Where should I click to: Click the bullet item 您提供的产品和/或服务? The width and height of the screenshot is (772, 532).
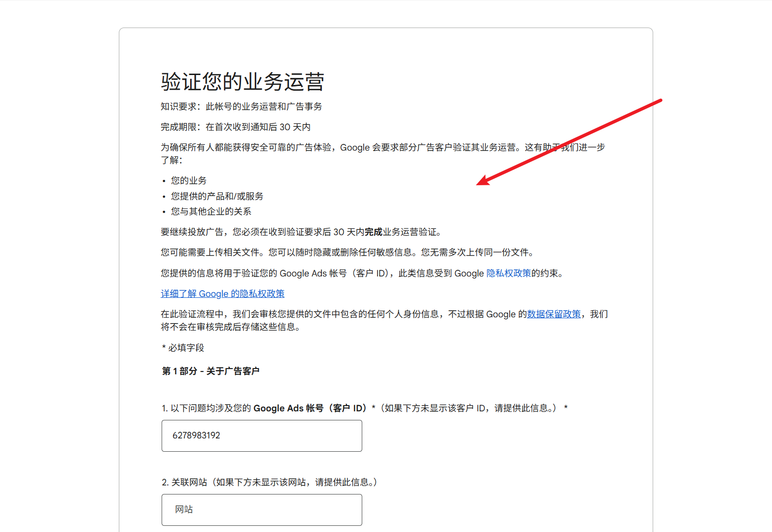[x=216, y=196]
